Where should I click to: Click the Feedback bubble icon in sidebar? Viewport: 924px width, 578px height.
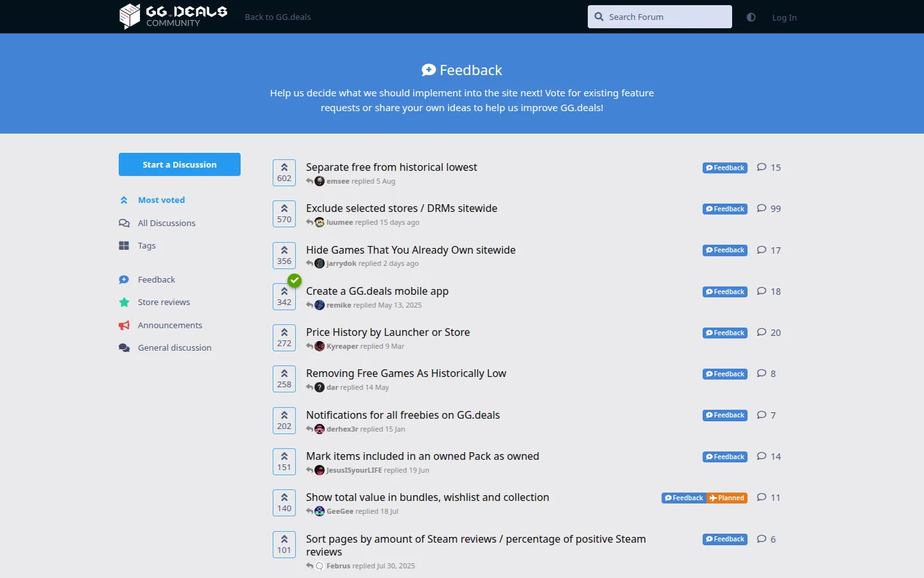click(124, 279)
